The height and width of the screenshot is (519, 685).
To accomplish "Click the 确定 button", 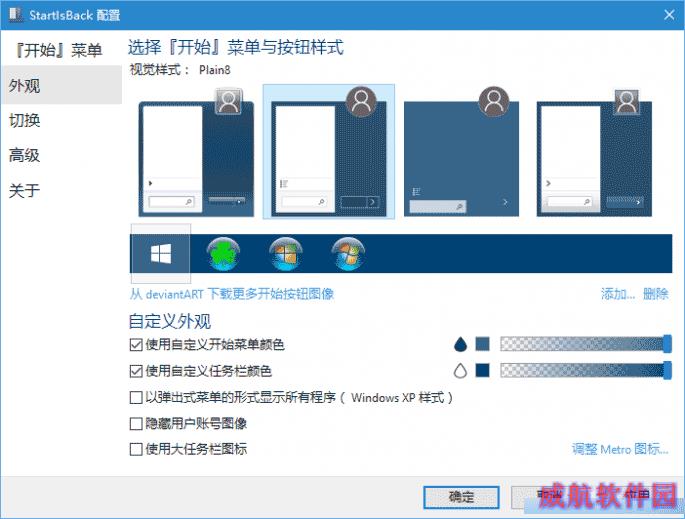I will (461, 497).
